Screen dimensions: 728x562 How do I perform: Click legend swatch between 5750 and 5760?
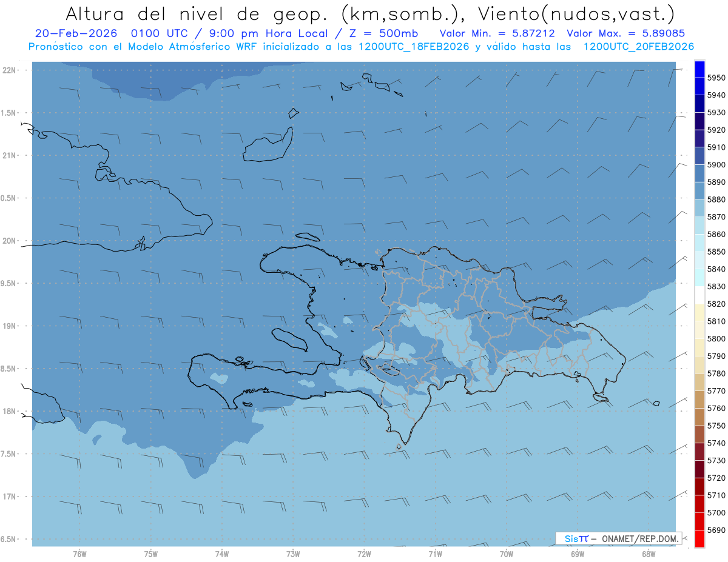pos(699,416)
